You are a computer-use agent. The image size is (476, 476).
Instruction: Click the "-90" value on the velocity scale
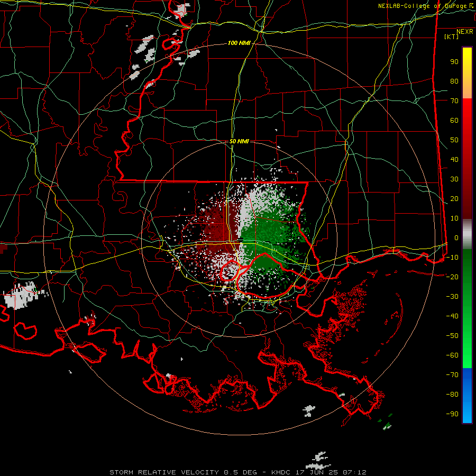click(452, 414)
